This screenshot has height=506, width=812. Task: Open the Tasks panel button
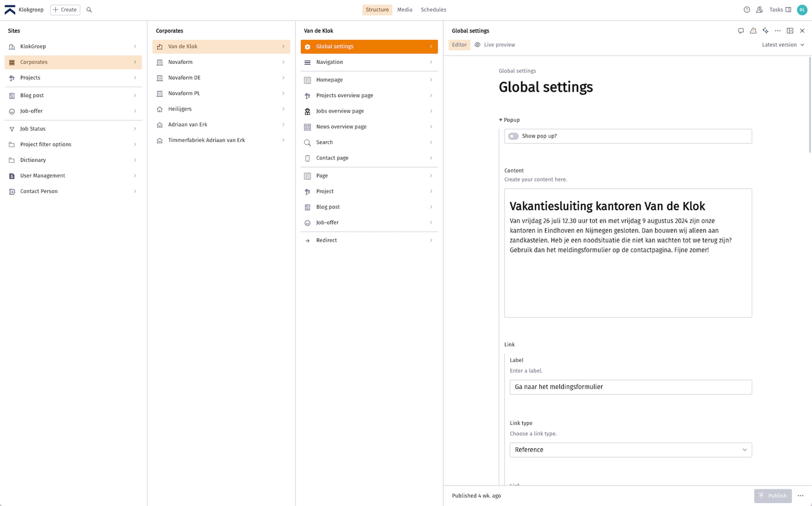click(x=780, y=10)
